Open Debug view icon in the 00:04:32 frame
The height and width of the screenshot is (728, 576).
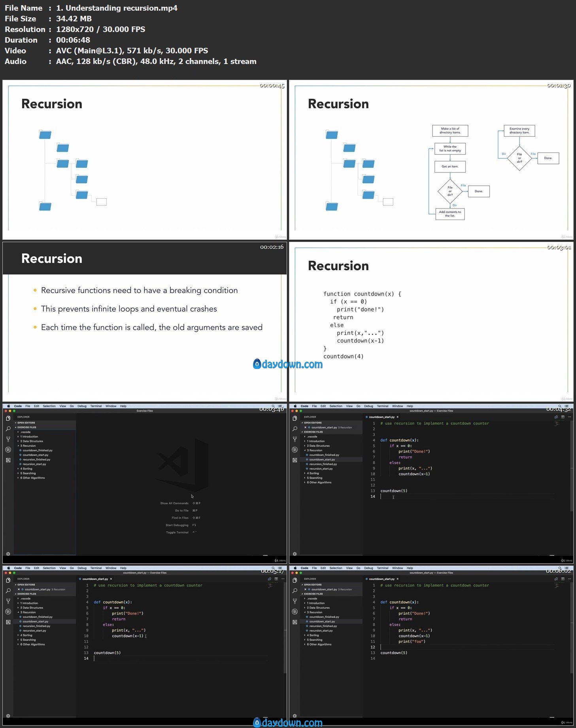click(295, 450)
